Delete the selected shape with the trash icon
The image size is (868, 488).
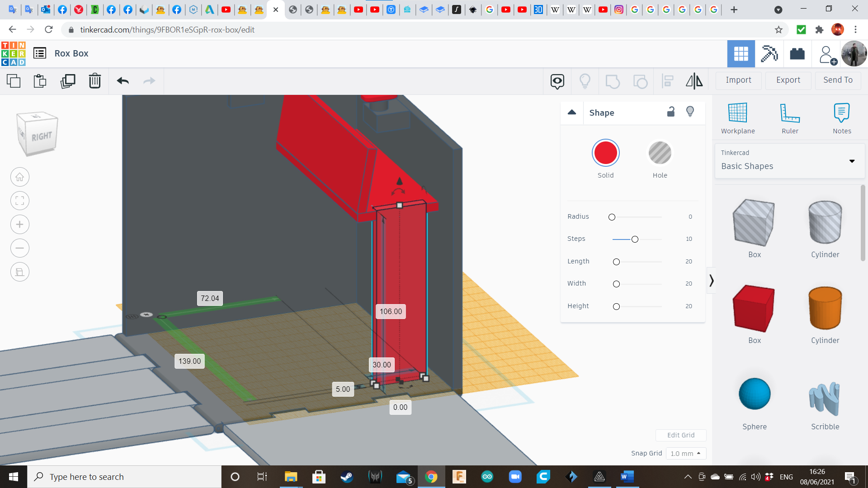point(95,81)
